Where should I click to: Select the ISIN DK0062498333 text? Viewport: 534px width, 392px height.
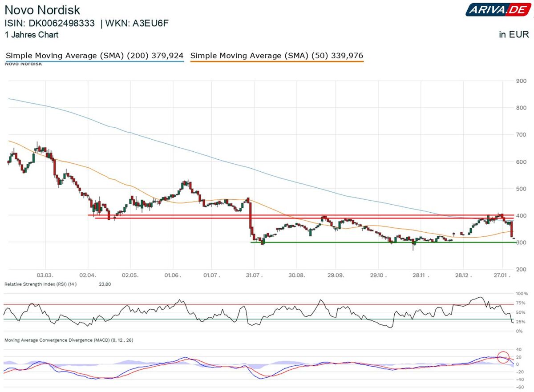tap(50, 24)
